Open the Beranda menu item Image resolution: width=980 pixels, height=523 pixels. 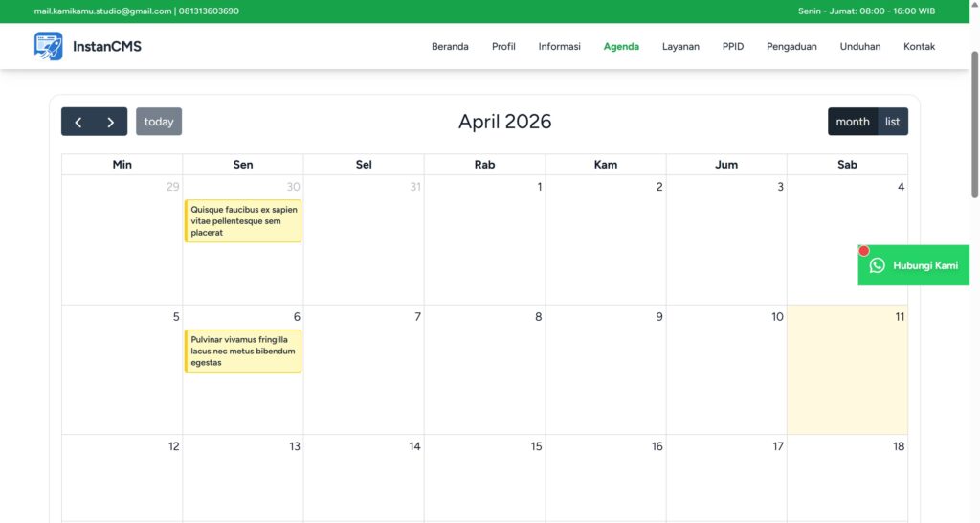click(450, 46)
